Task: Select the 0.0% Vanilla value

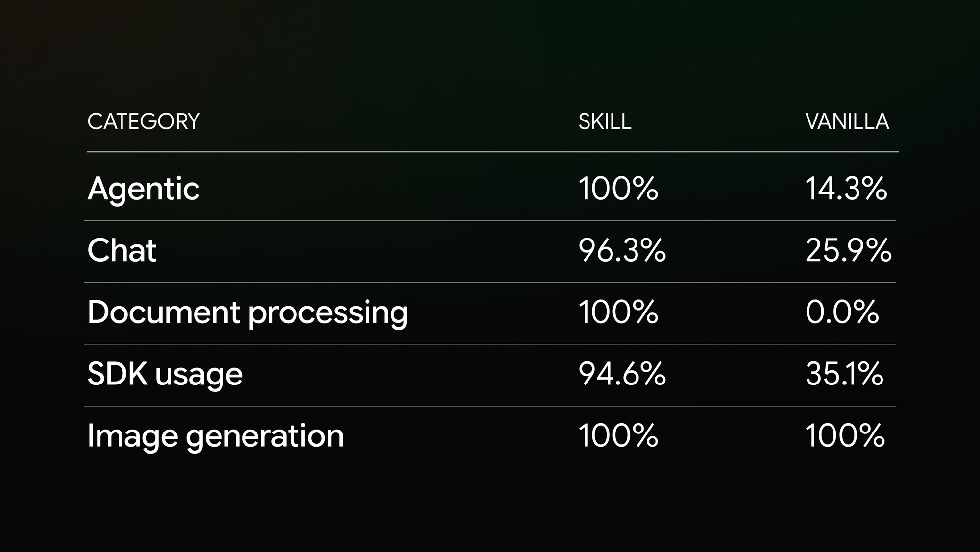Action: (842, 312)
